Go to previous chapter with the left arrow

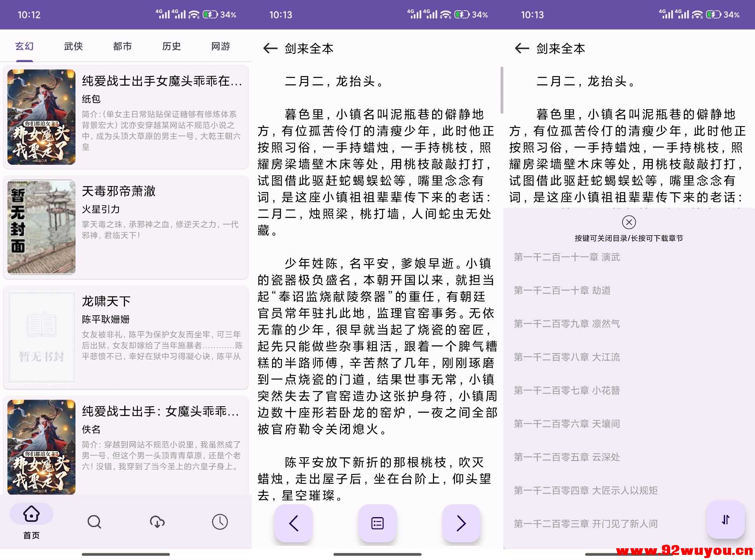[293, 523]
